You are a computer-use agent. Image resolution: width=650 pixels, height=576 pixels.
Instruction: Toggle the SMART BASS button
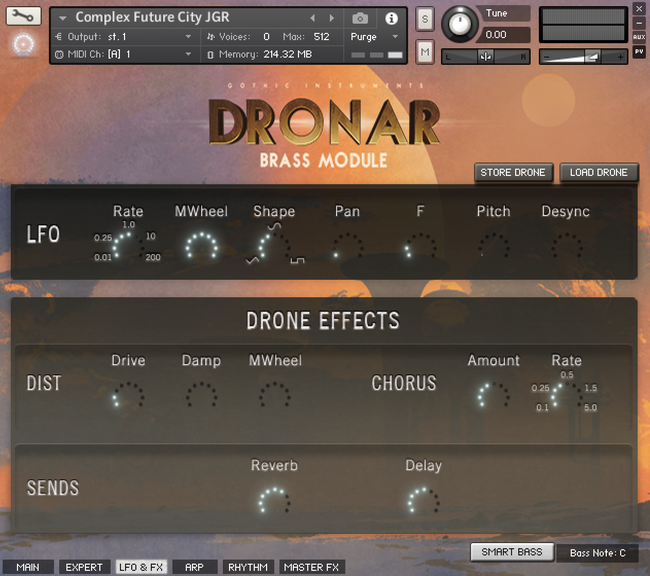tap(512, 552)
